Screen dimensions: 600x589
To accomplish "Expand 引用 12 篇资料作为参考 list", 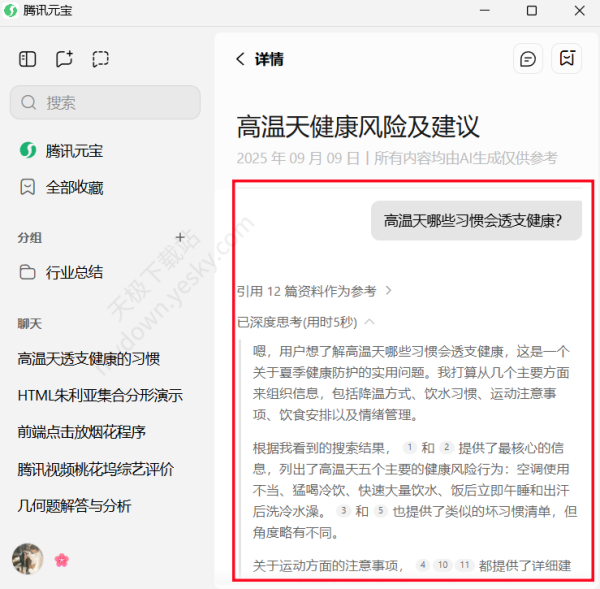I will coord(314,291).
